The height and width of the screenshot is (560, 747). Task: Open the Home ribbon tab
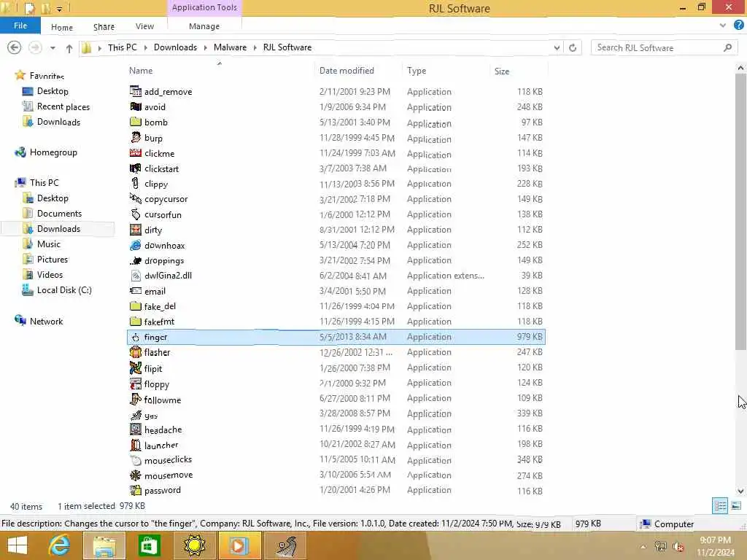(62, 27)
